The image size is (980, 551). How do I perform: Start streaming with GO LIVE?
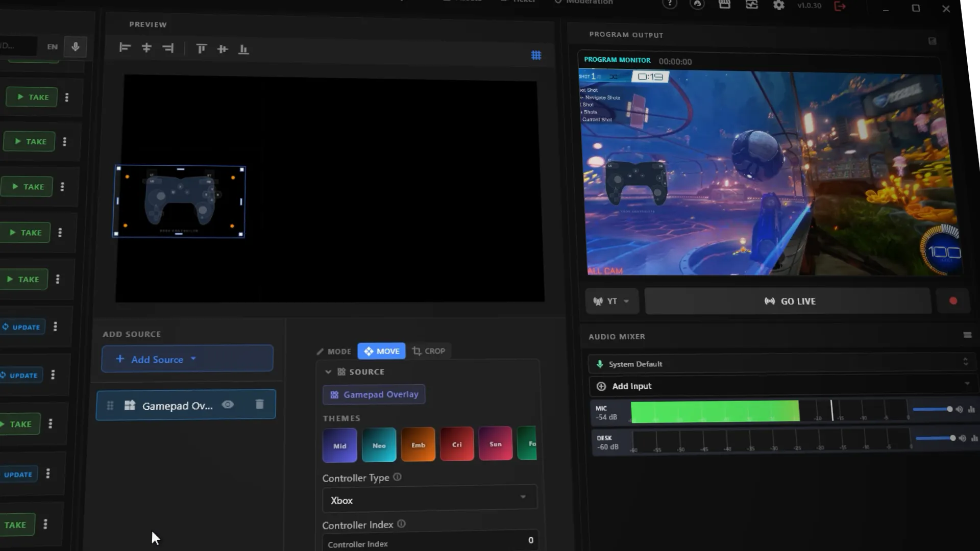coord(789,301)
